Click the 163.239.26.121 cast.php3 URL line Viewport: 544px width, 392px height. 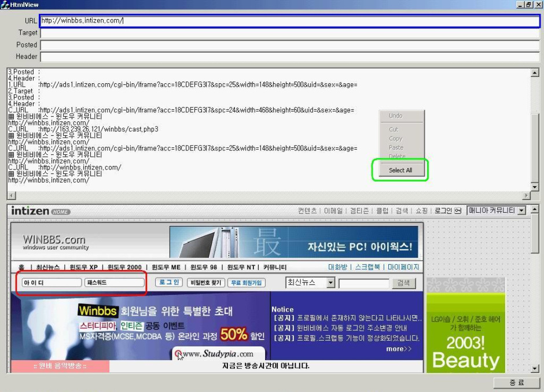[83, 130]
